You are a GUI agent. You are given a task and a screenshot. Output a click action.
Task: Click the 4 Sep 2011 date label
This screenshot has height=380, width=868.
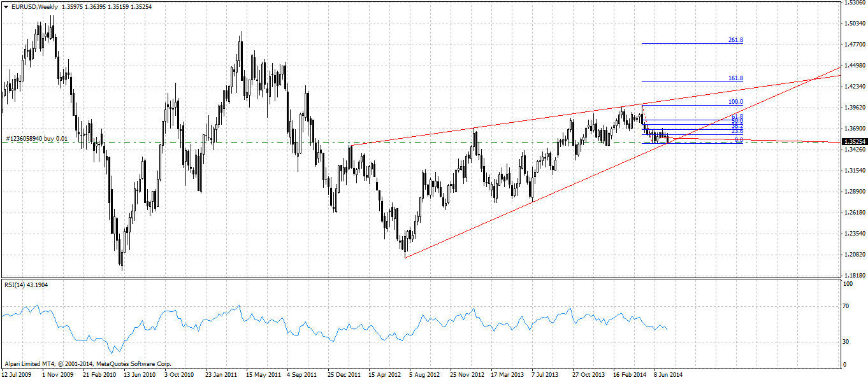click(x=303, y=375)
